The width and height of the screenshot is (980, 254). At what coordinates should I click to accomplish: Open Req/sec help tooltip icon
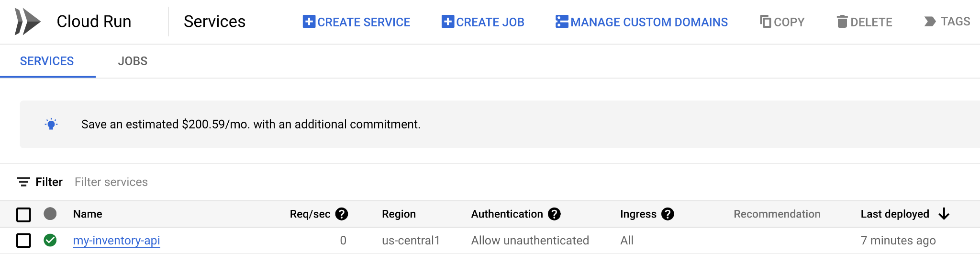click(342, 214)
